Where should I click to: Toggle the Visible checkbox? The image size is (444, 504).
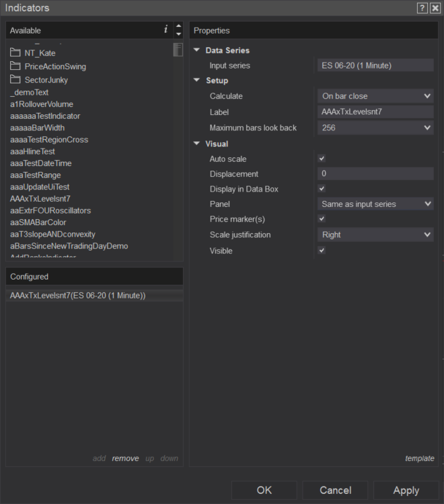[x=322, y=250]
